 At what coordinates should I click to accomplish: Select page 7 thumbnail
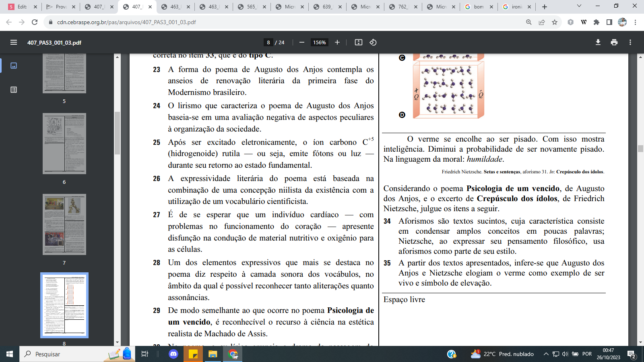tap(64, 224)
